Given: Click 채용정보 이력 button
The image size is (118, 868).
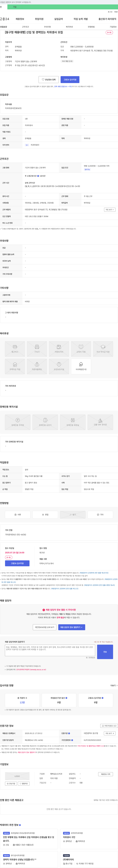Looking at the screenshot, I should (106, 774).
